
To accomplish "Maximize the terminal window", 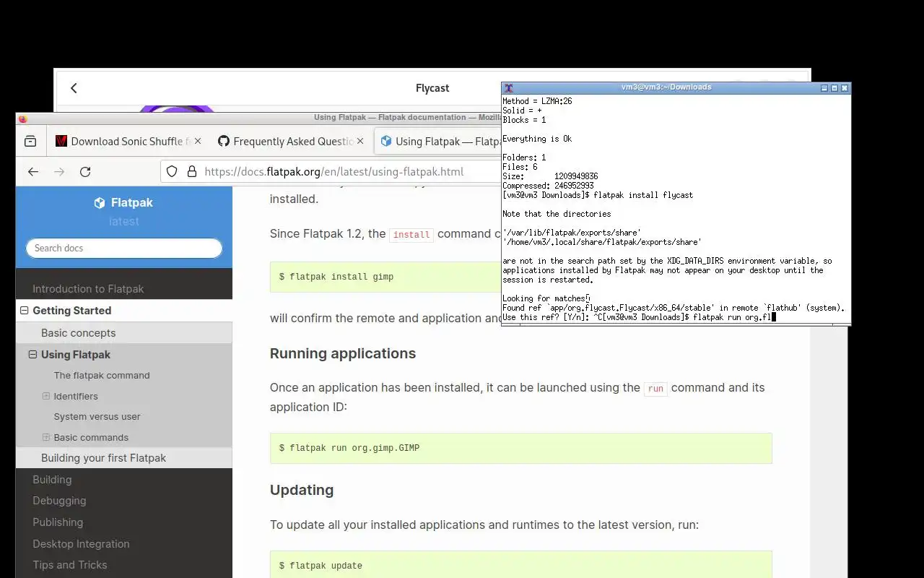I will click(834, 88).
